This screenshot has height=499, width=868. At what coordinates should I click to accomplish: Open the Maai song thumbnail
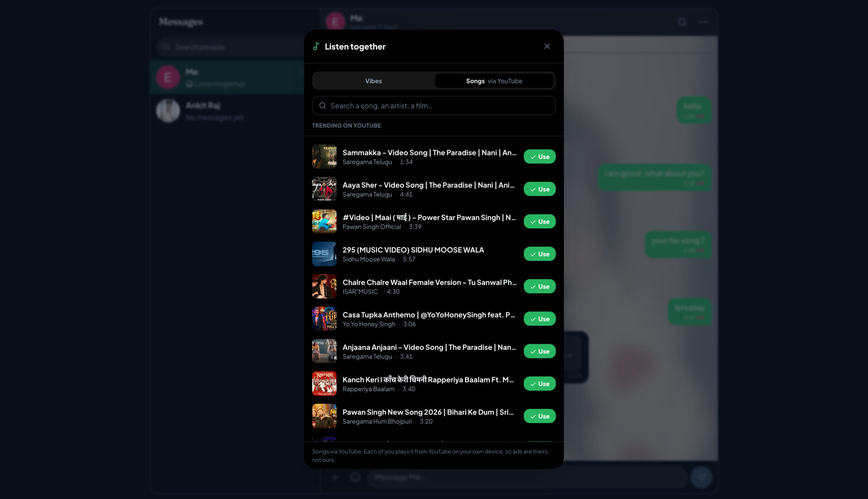tap(324, 222)
